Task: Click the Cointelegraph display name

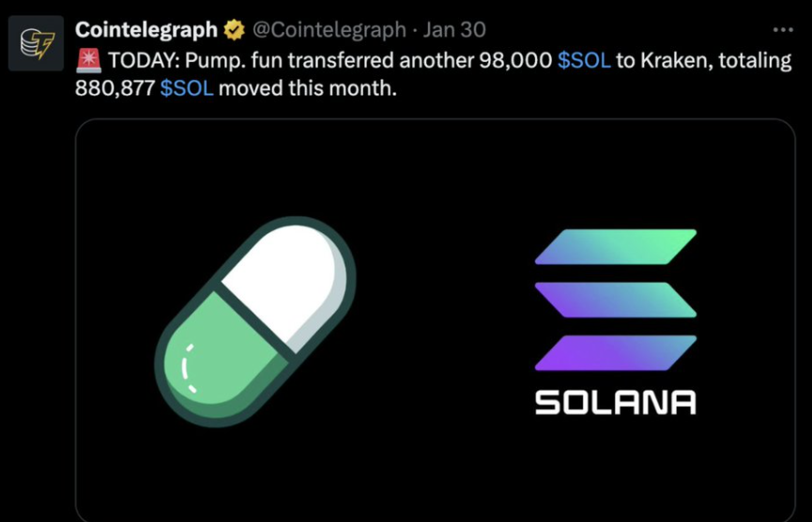Action: (146, 31)
